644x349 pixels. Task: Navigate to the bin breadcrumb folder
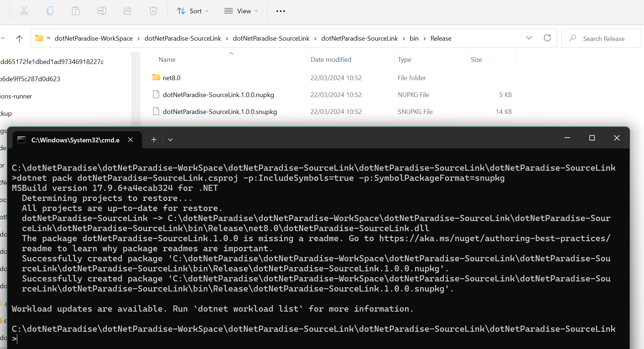tap(414, 38)
